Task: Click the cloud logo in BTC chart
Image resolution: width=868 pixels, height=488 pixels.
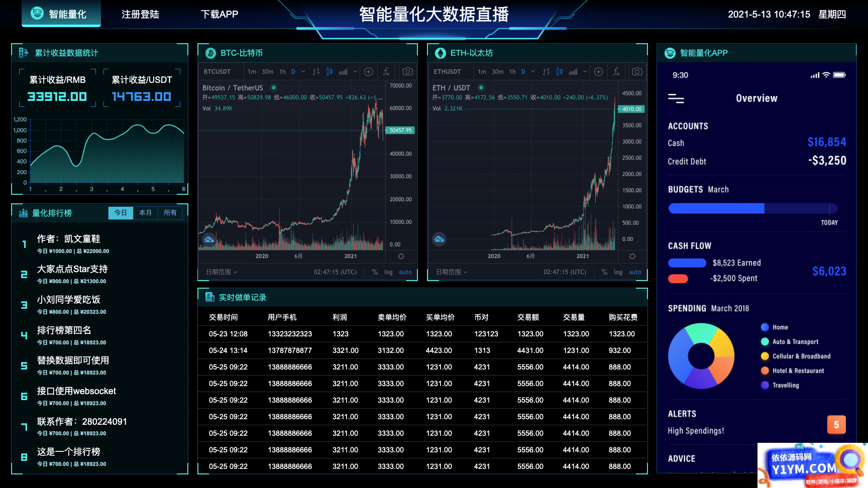Action: pyautogui.click(x=209, y=239)
